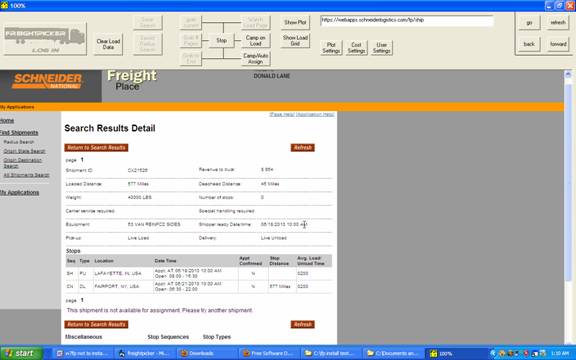576x360 pixels.
Task: Click the page vertical scrollbar
Action: click(x=568, y=206)
